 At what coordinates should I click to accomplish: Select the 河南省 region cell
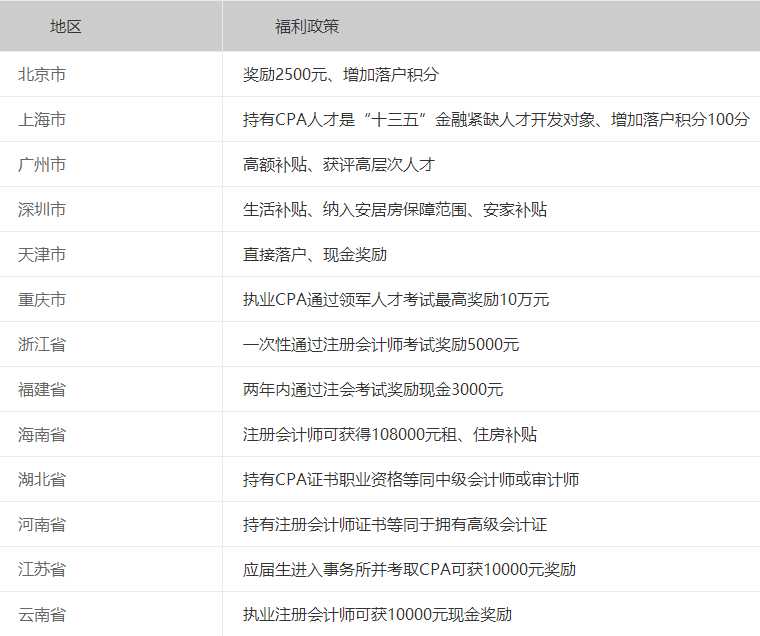pos(42,524)
